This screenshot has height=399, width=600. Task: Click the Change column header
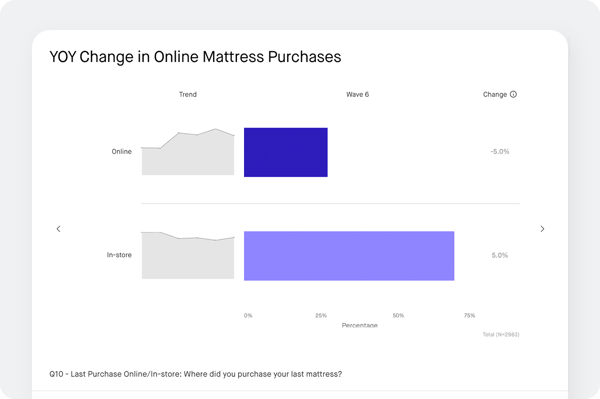495,94
